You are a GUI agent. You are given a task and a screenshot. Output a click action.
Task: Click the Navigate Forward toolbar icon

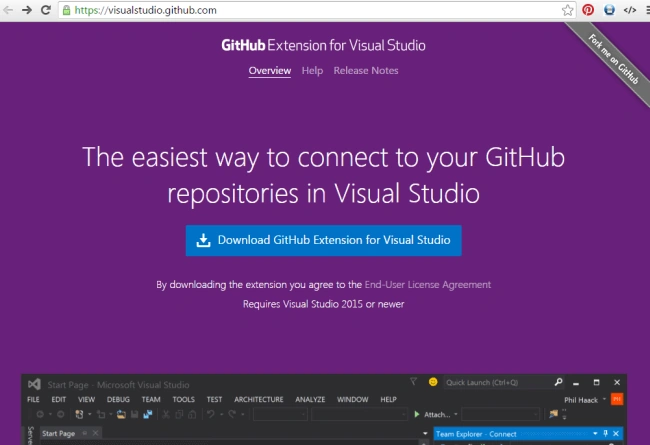click(61, 414)
